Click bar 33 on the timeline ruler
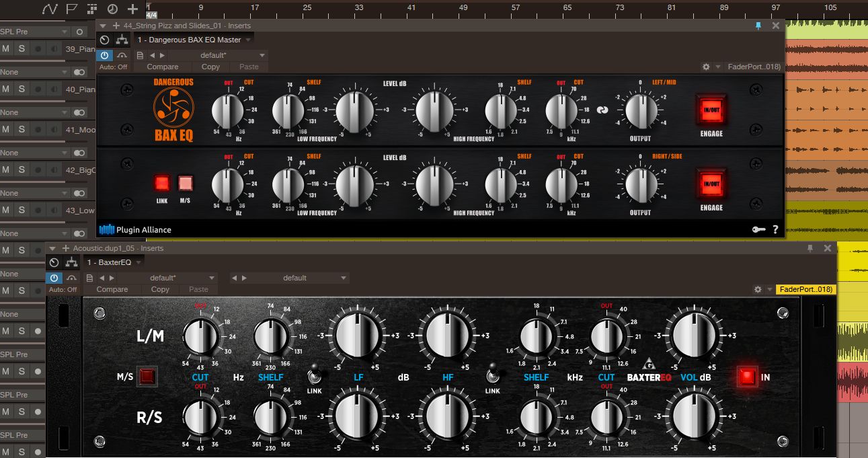The height and width of the screenshot is (458, 868). click(359, 7)
